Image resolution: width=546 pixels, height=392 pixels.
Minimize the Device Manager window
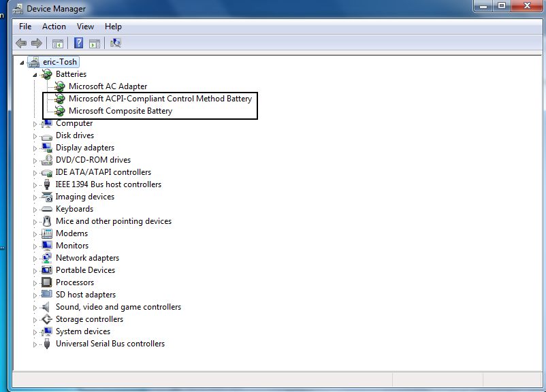483,6
